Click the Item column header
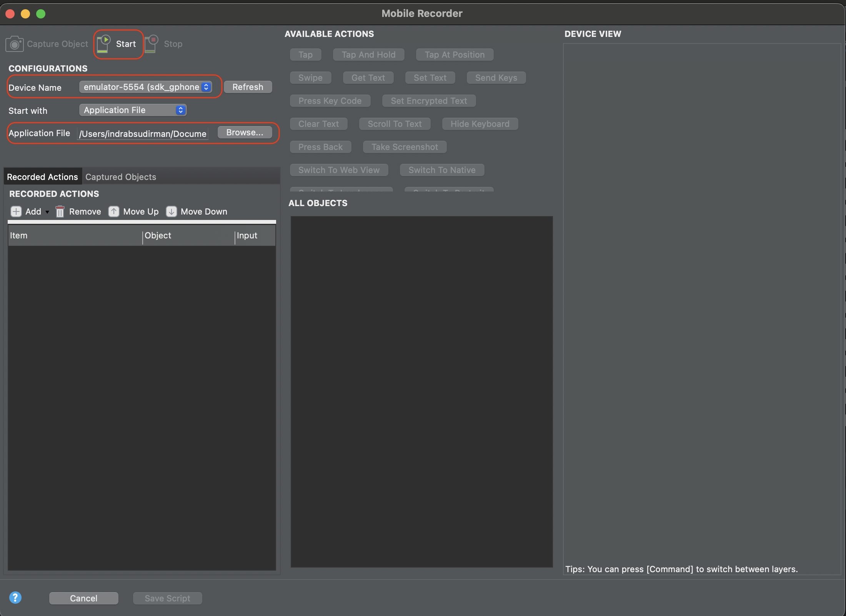 (x=18, y=236)
